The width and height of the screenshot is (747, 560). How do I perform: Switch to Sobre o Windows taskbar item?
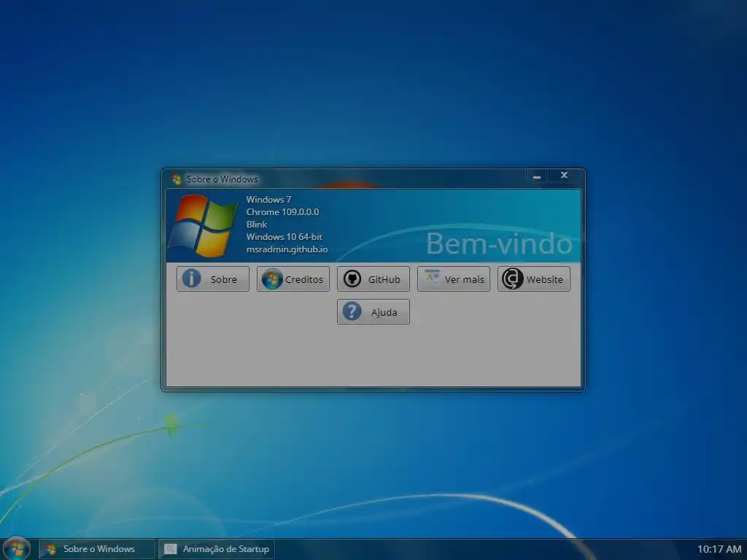click(x=97, y=549)
